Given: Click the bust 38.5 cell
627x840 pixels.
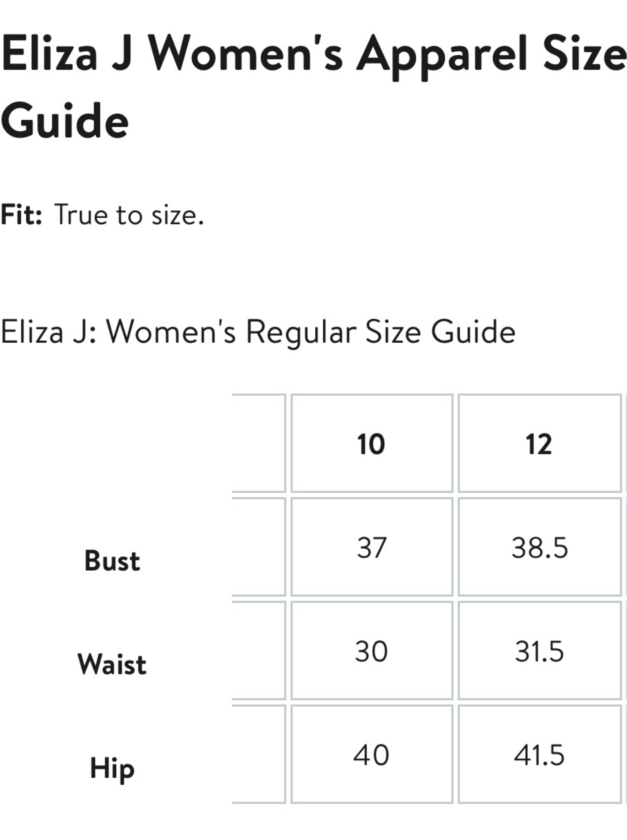Looking at the screenshot, I should pyautogui.click(x=539, y=547).
